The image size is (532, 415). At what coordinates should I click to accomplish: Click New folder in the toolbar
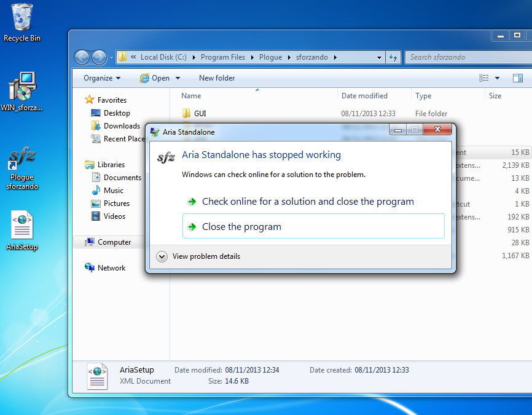tap(217, 78)
